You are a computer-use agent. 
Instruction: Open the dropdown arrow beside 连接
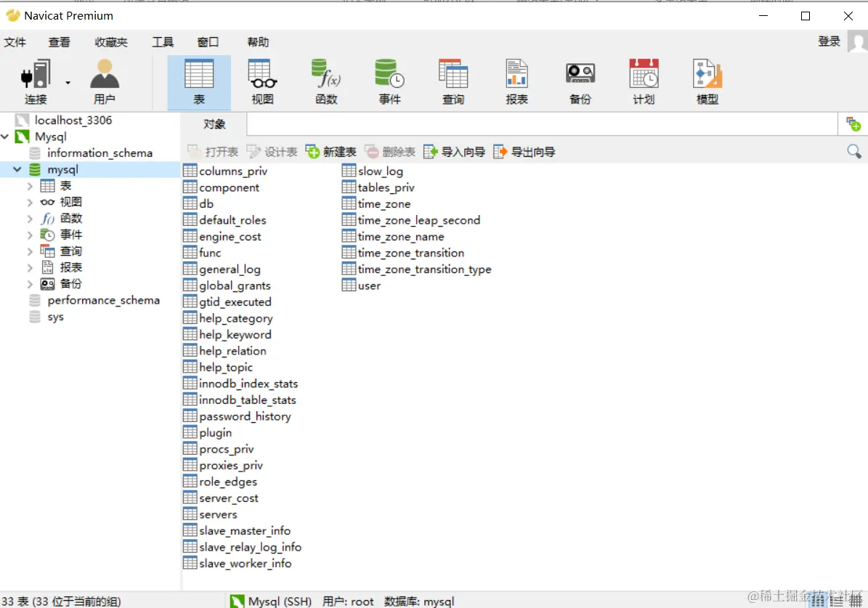[x=68, y=83]
